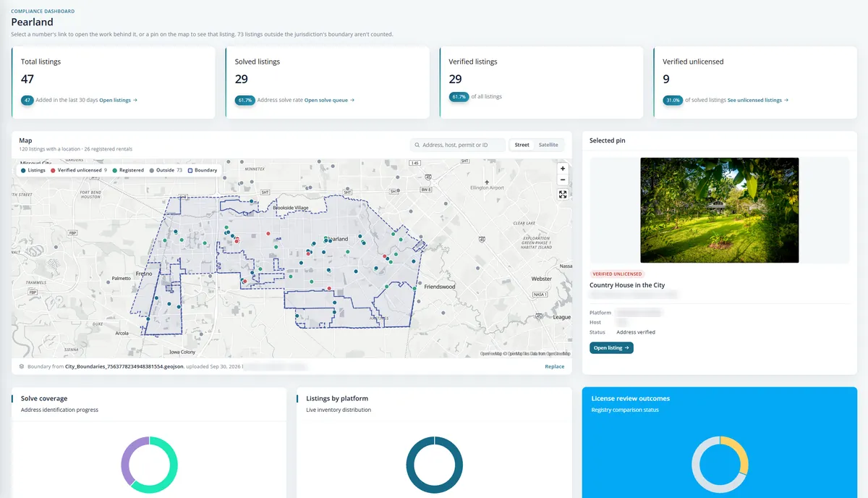Switch map to Street view
The height and width of the screenshot is (498, 868).
[x=522, y=145]
